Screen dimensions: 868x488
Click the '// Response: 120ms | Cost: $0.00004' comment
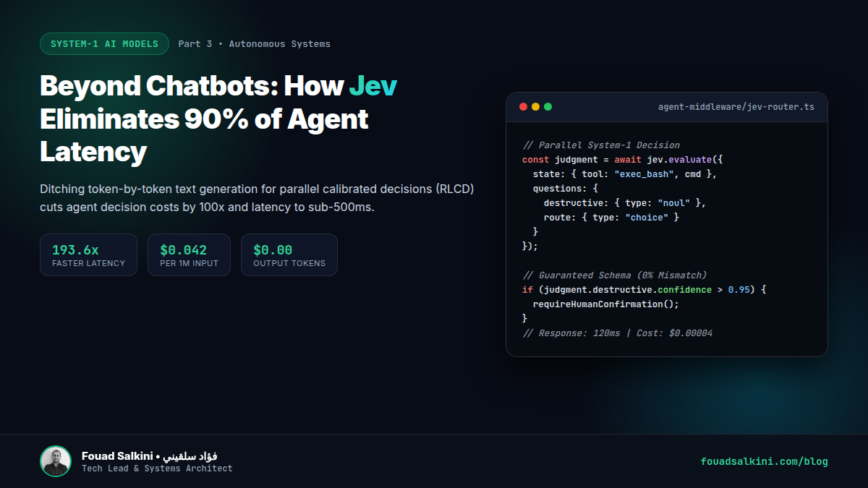click(x=618, y=333)
